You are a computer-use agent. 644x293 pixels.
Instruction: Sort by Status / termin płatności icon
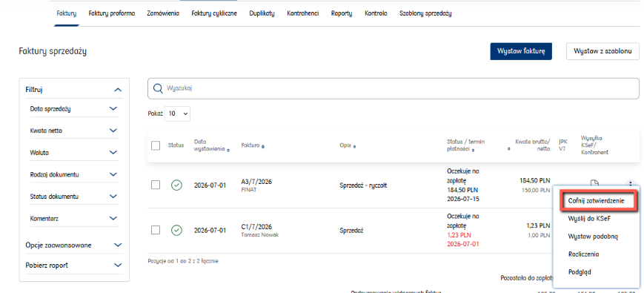coord(473,151)
